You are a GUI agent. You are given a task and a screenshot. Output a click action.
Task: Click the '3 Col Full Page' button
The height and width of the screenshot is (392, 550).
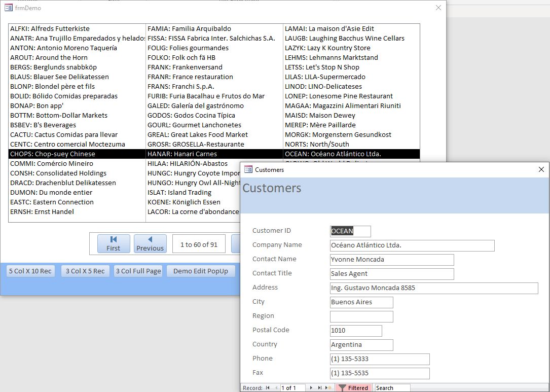coord(138,271)
